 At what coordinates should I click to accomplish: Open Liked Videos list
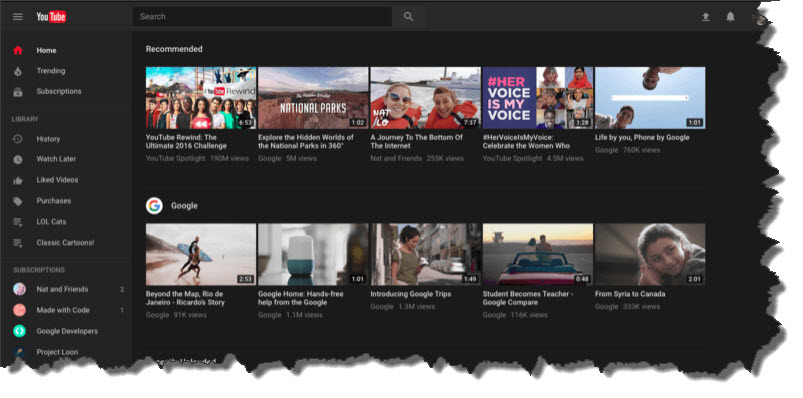coord(57,180)
